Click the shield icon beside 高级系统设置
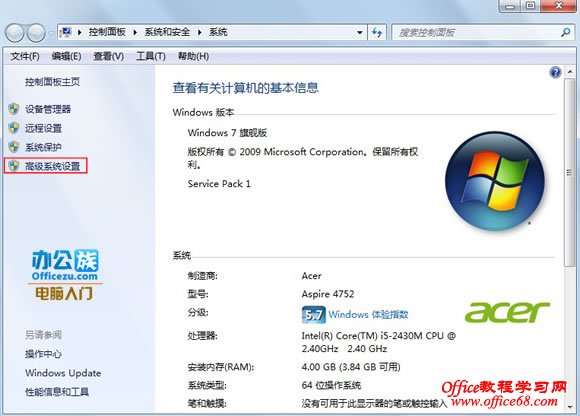The image size is (580, 416). (x=14, y=166)
